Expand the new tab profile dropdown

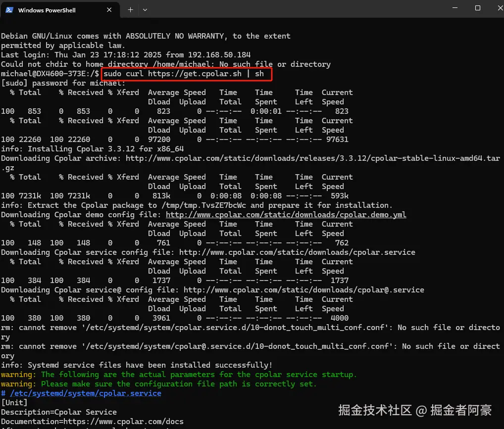(145, 10)
